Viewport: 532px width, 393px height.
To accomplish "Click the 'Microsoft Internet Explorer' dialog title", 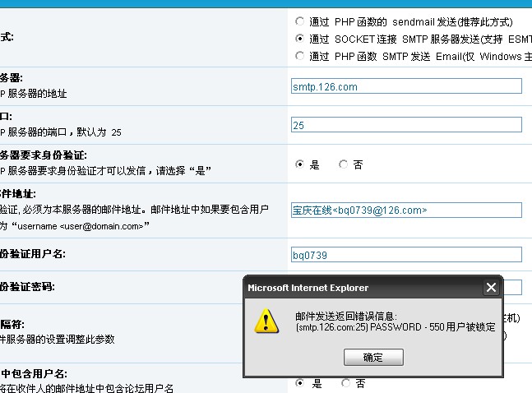I will [308, 288].
